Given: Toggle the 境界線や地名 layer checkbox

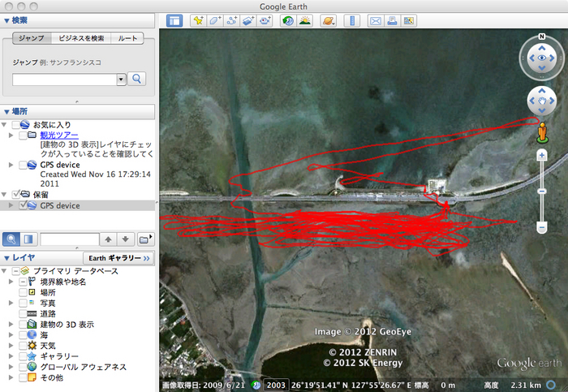Looking at the screenshot, I should 23,282.
